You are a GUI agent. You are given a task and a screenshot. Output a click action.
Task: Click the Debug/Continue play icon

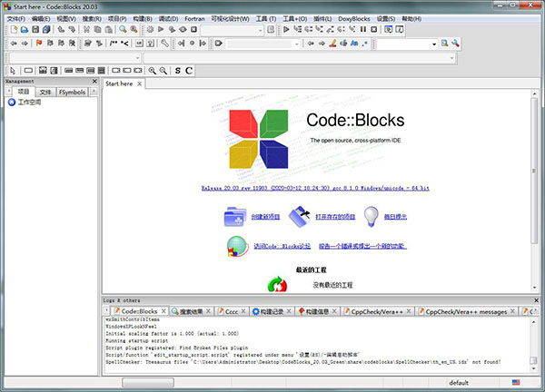click(286, 30)
